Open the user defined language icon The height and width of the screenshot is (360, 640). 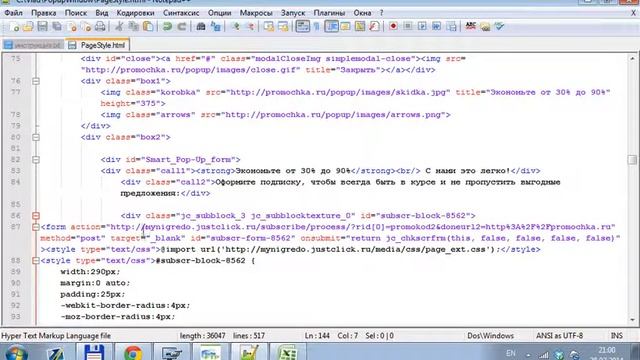point(345,27)
